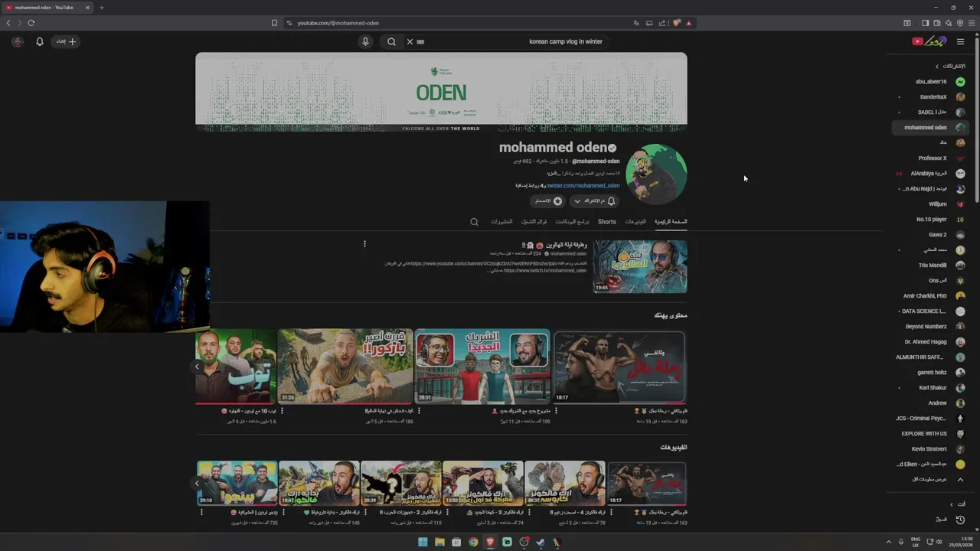
Task: Show previous videos in For You carousel
Action: coord(197,367)
